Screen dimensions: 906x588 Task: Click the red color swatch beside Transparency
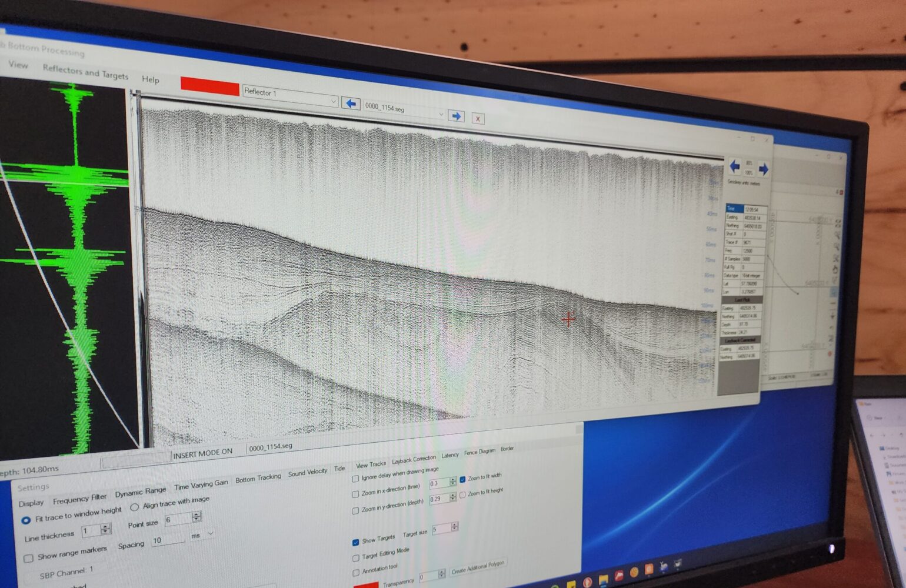[x=365, y=585]
